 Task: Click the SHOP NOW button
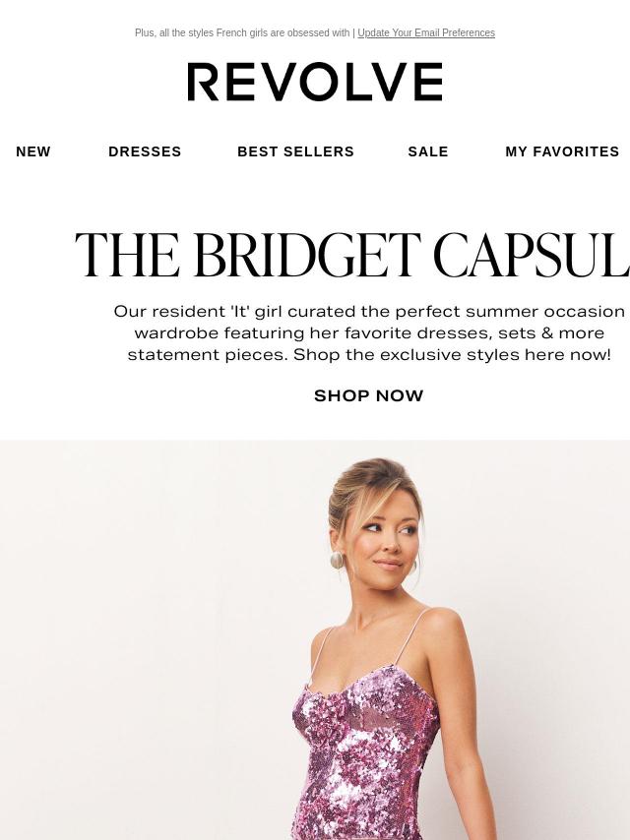(x=369, y=395)
